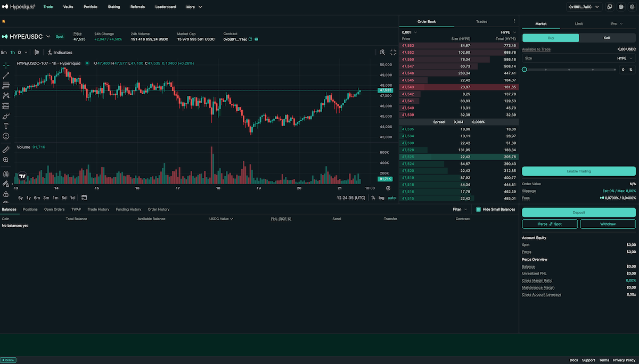Viewport: 639px width, 364px height.
Task: Open candlestick chart style selector
Action: click(x=37, y=52)
